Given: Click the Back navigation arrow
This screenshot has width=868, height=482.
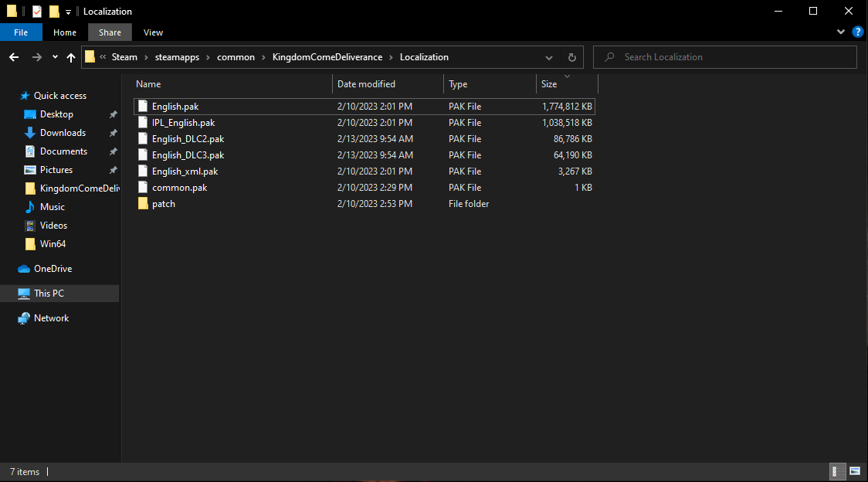Looking at the screenshot, I should click(x=14, y=57).
